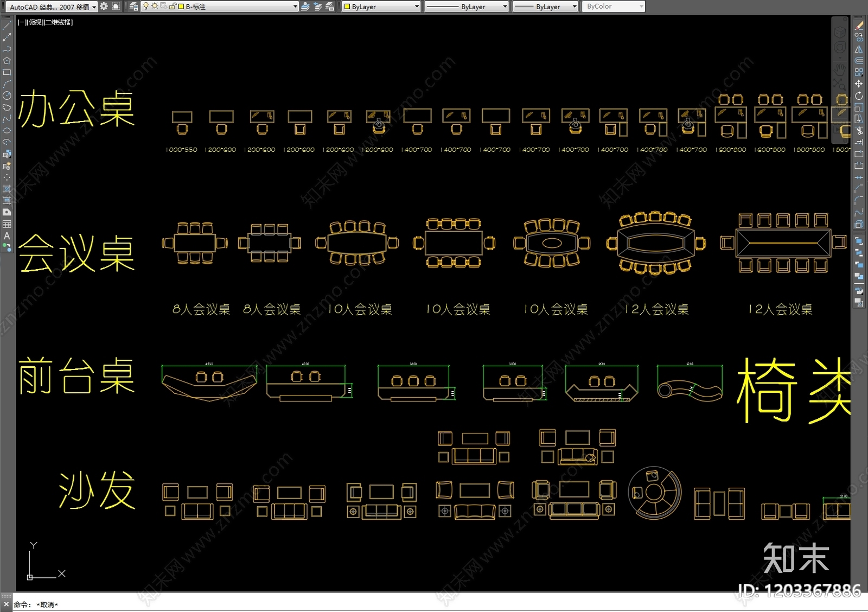Select the Construction Line tool

[7, 37]
